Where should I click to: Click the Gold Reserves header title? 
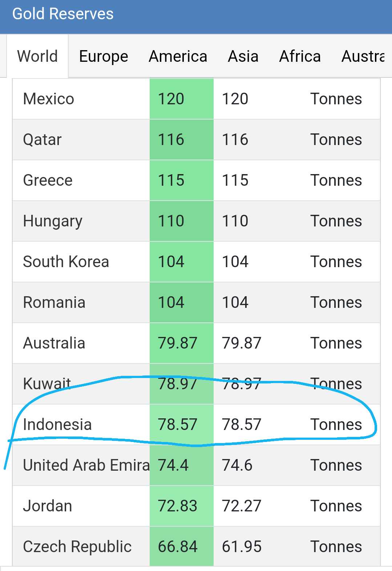coord(63,14)
